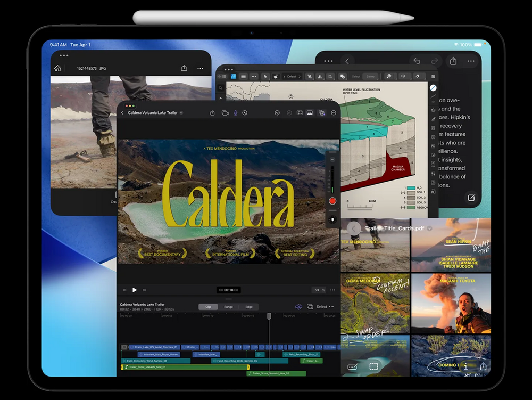Toggle the purple voiceover microphone icon
532x400 pixels.
235,113
